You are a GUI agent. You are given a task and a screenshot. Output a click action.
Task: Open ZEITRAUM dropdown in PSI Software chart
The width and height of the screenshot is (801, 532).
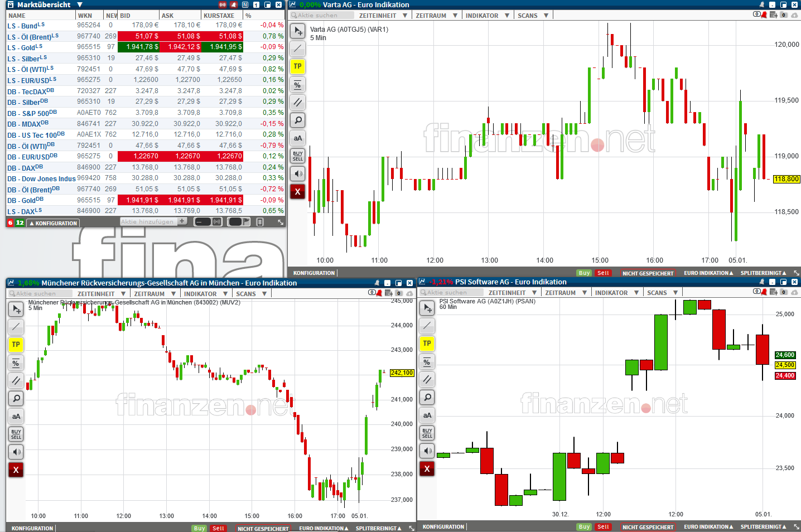(x=566, y=293)
